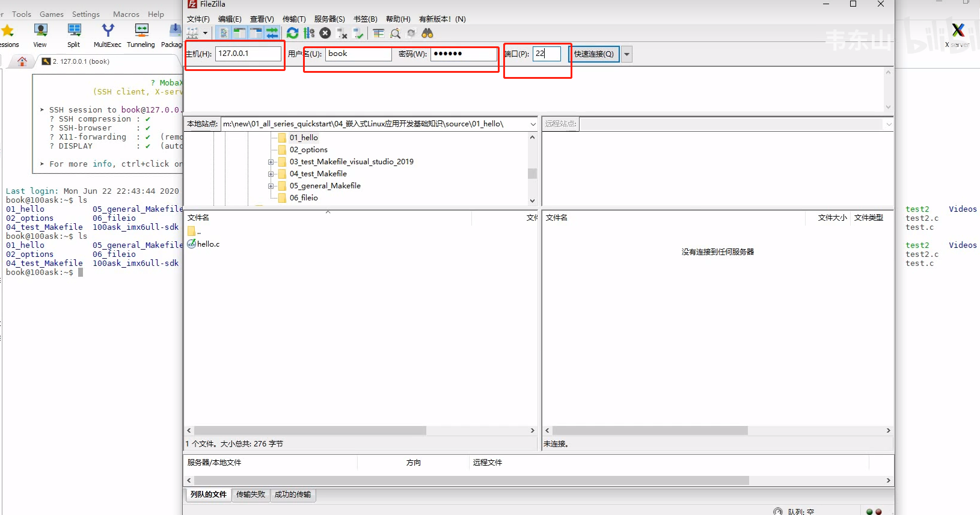Open the 查看(V) menu
This screenshot has height=515, width=980.
(x=262, y=19)
